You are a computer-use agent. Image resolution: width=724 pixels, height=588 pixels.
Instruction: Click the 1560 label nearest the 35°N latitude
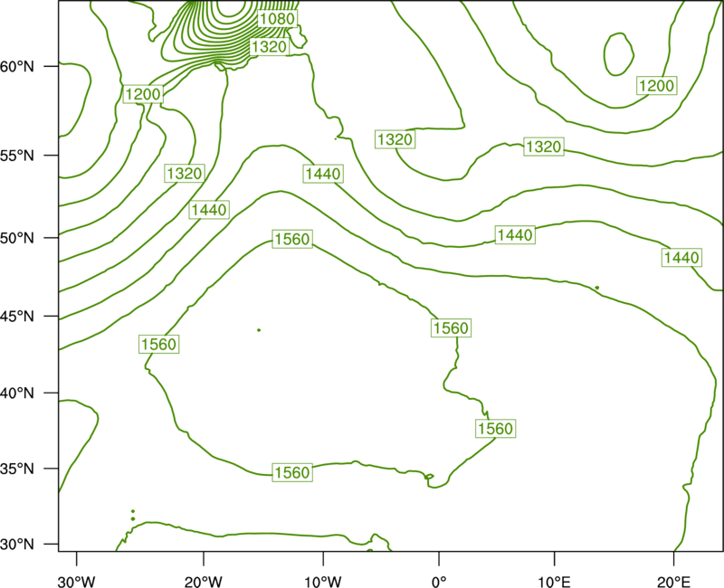[292, 472]
